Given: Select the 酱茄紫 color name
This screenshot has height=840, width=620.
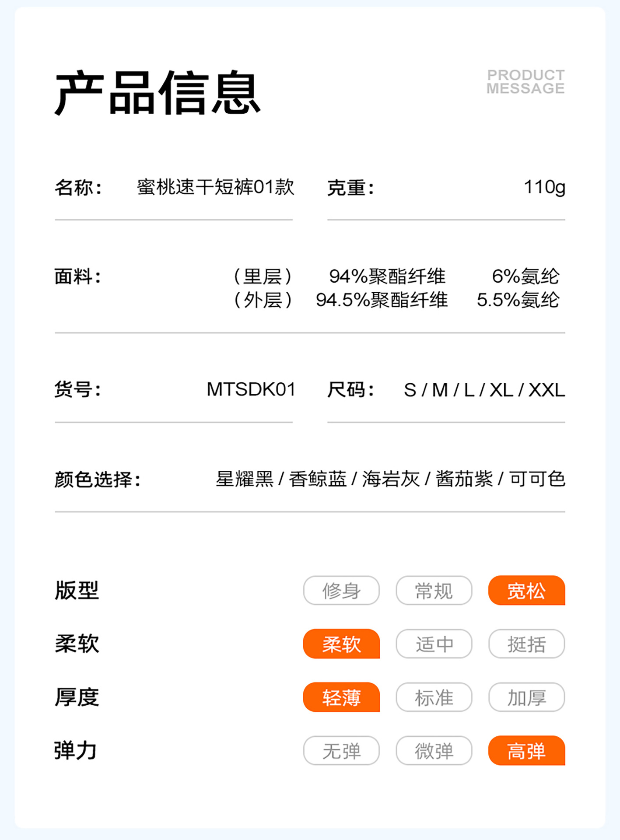Looking at the screenshot, I should (x=464, y=479).
